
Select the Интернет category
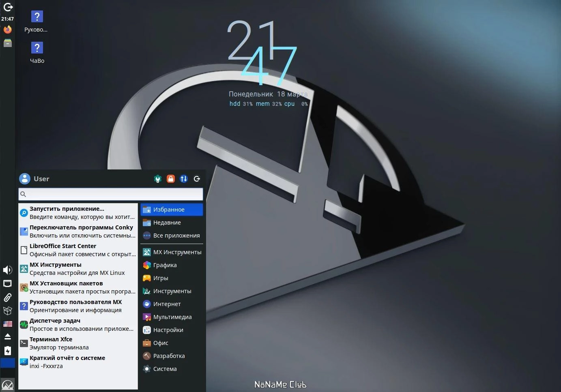tap(172, 304)
